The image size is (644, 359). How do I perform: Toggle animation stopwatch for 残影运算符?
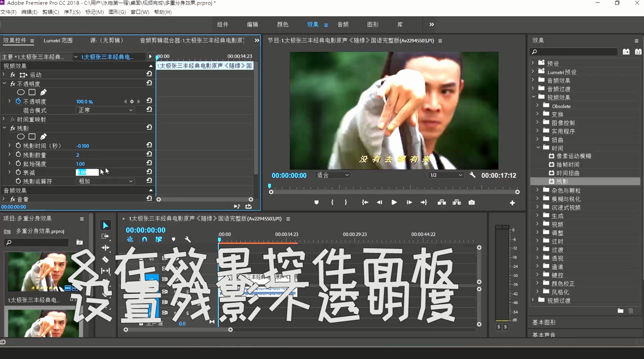pos(18,181)
